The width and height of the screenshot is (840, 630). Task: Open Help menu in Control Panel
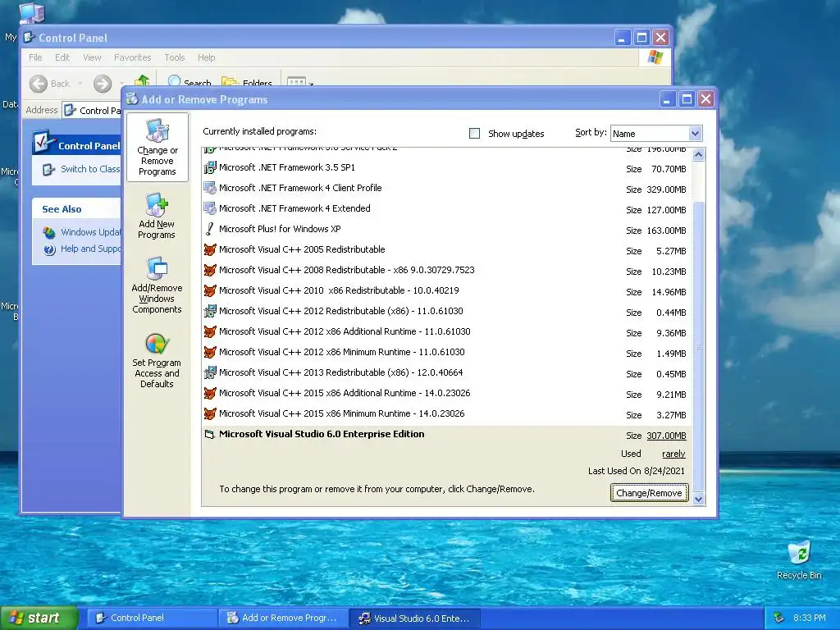(206, 57)
